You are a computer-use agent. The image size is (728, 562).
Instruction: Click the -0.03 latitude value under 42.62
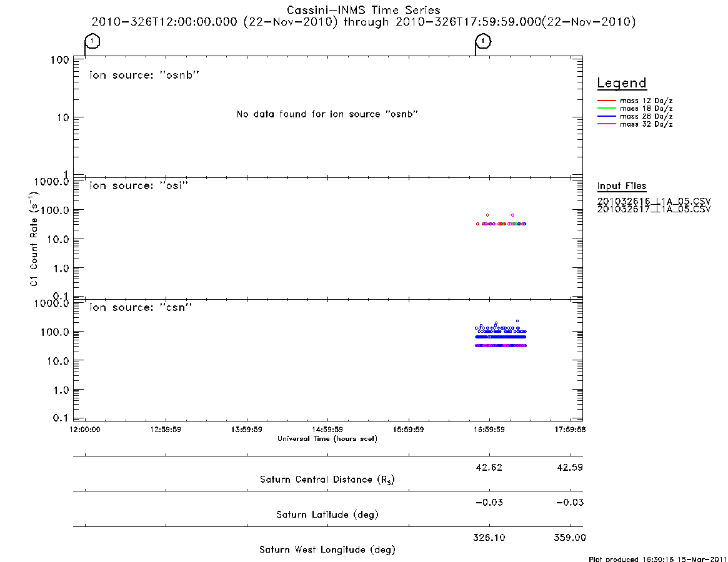[489, 502]
